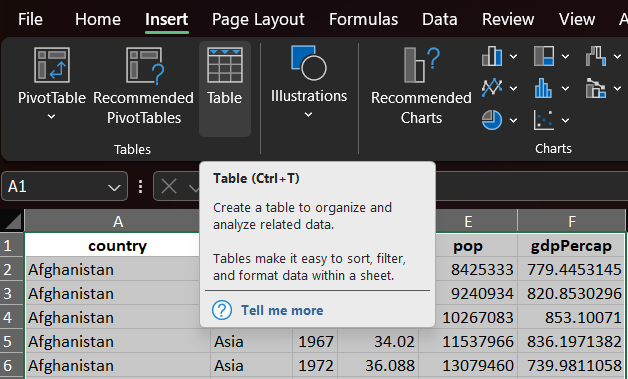Open the File menu
628x379 pixels.
(x=30, y=19)
